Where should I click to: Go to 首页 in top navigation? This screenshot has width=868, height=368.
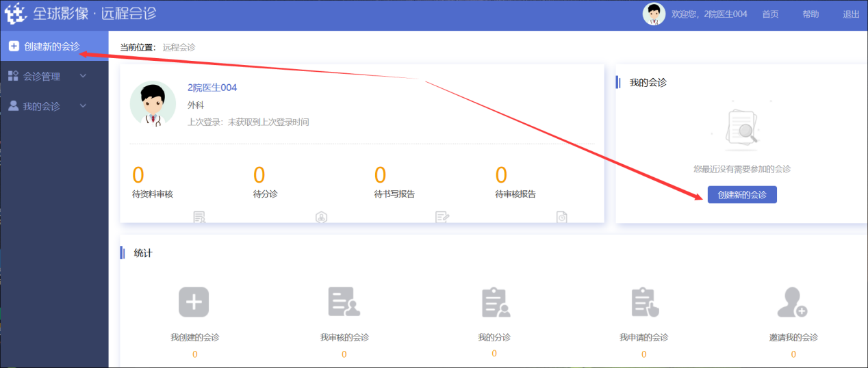pyautogui.click(x=770, y=14)
